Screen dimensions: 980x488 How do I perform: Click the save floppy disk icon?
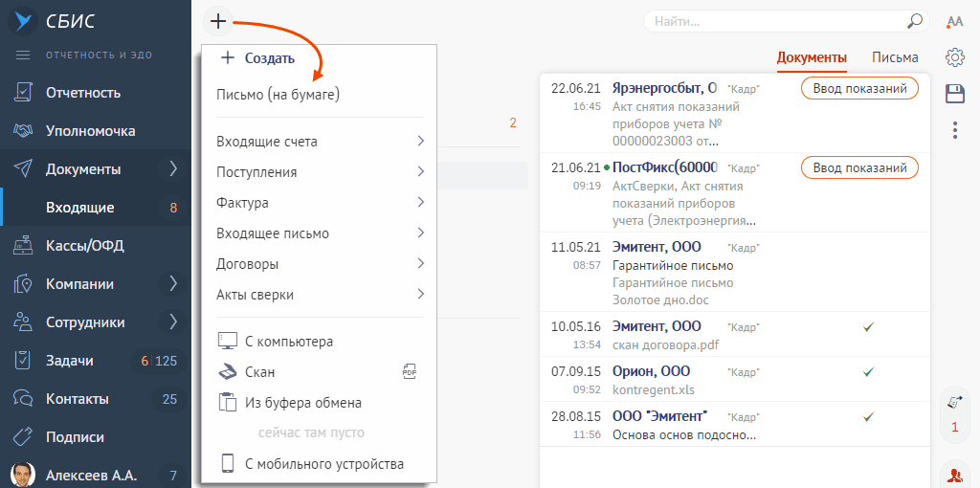click(954, 93)
